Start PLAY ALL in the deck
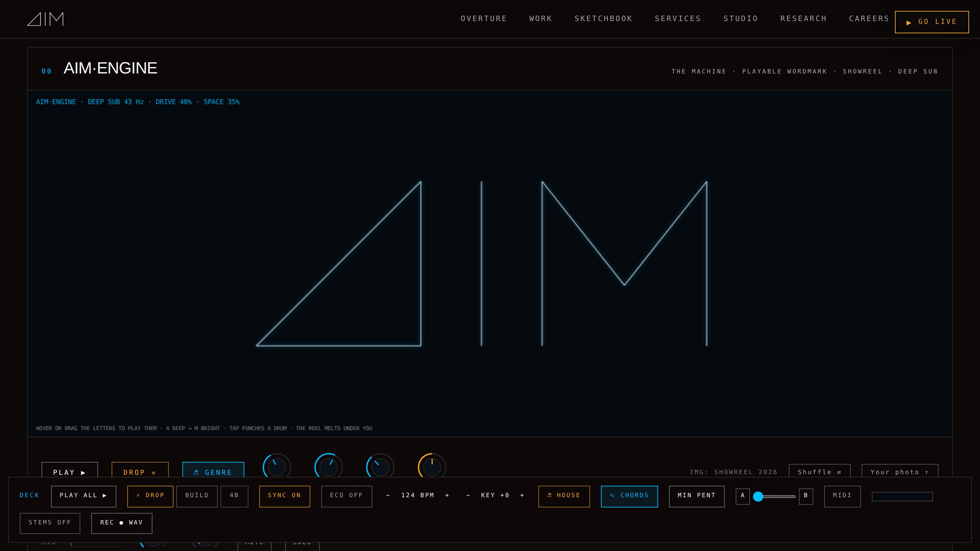The width and height of the screenshot is (980, 551). coord(83,496)
